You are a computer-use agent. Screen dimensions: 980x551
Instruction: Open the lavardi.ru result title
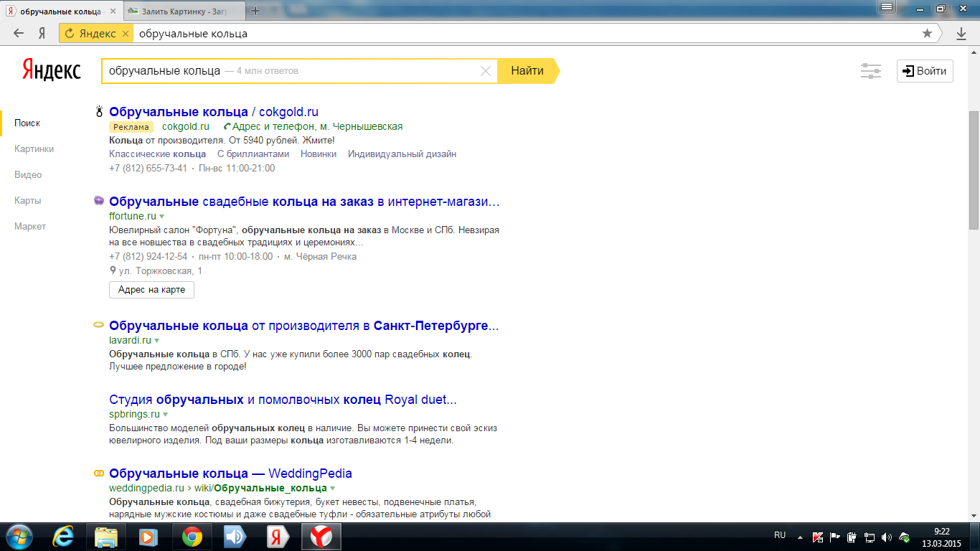pos(303,326)
